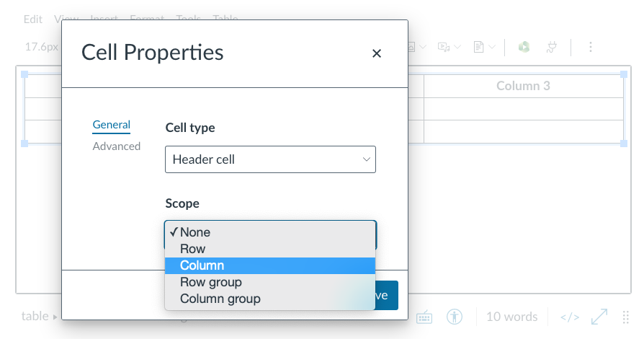Screen dimensions: 644x339
Task: Select None in the Scope list
Action: (x=270, y=232)
